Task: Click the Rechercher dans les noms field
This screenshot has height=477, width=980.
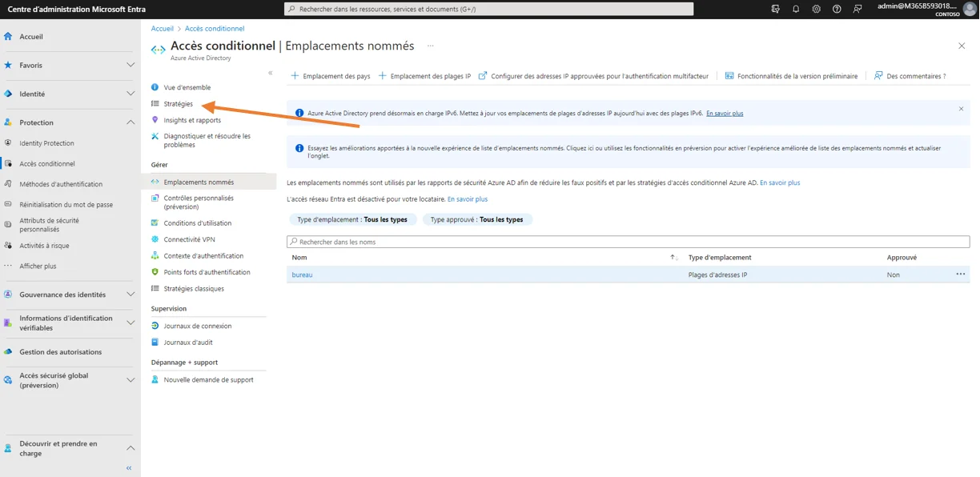Action: click(x=628, y=242)
